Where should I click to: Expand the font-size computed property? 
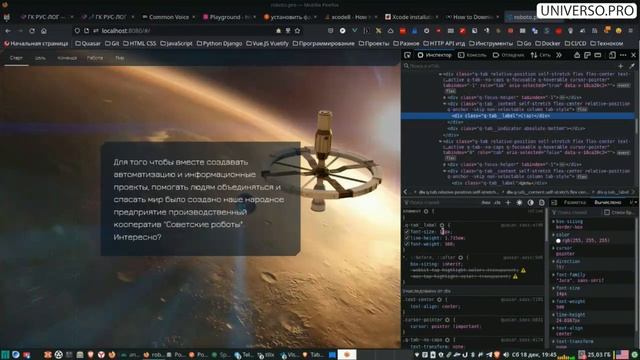coord(554,288)
